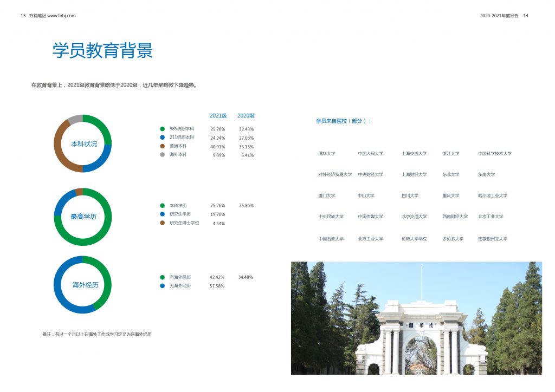Click the gray dot beside 海外本科
Viewport: 555px width, 392px height.
pos(162,154)
